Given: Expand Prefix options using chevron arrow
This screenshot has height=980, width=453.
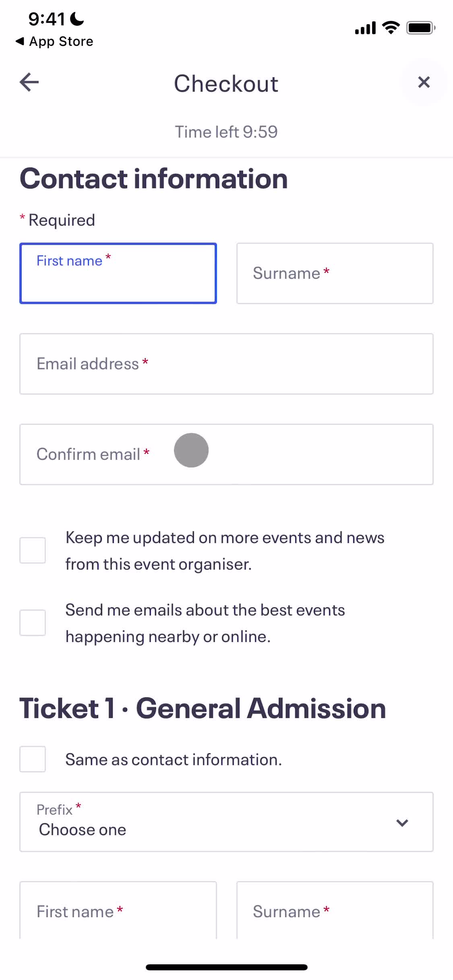Looking at the screenshot, I should [x=402, y=823].
